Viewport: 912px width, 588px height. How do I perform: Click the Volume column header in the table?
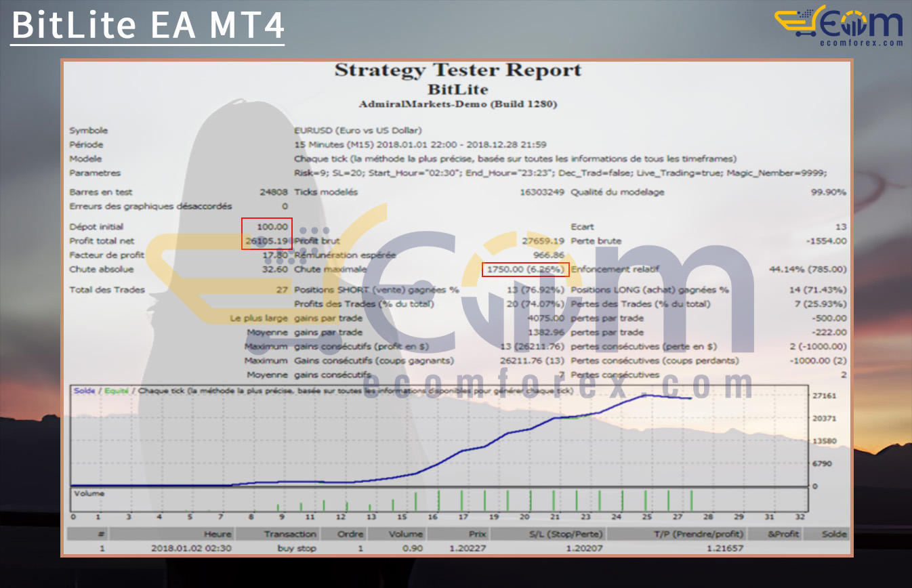(x=405, y=534)
